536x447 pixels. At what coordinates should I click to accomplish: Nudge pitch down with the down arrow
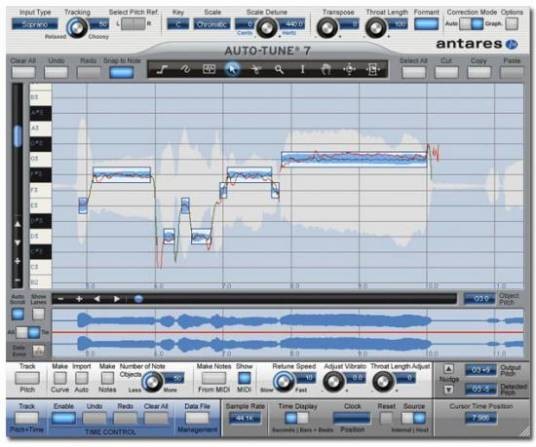pos(448,389)
